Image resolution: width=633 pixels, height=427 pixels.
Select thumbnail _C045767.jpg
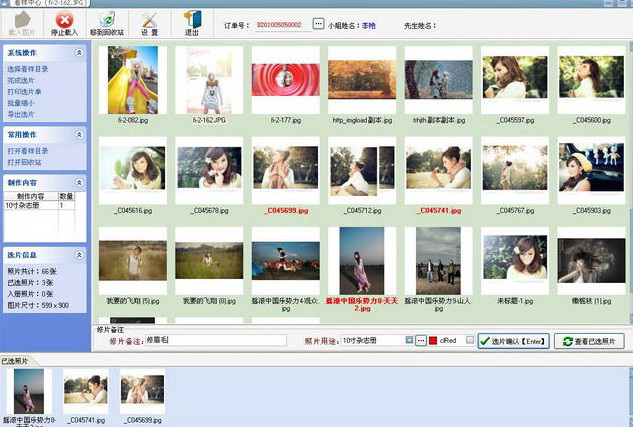(515, 170)
